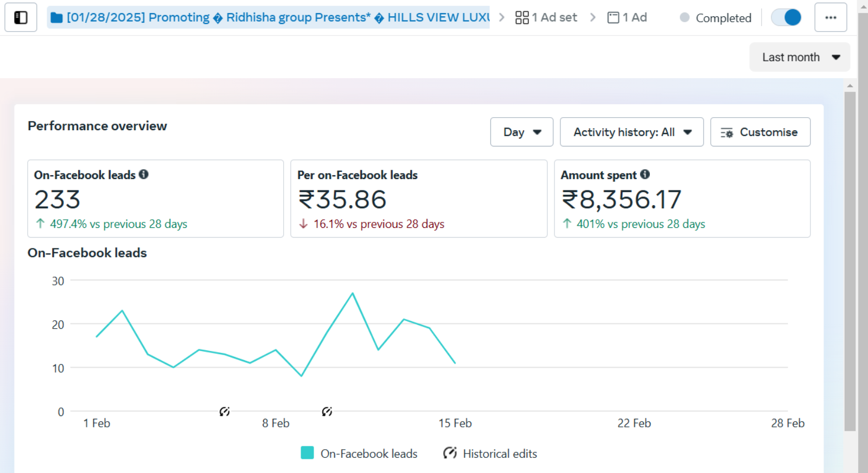Toggle the left sidebar panel icon
The image size is (868, 473).
[x=21, y=17]
